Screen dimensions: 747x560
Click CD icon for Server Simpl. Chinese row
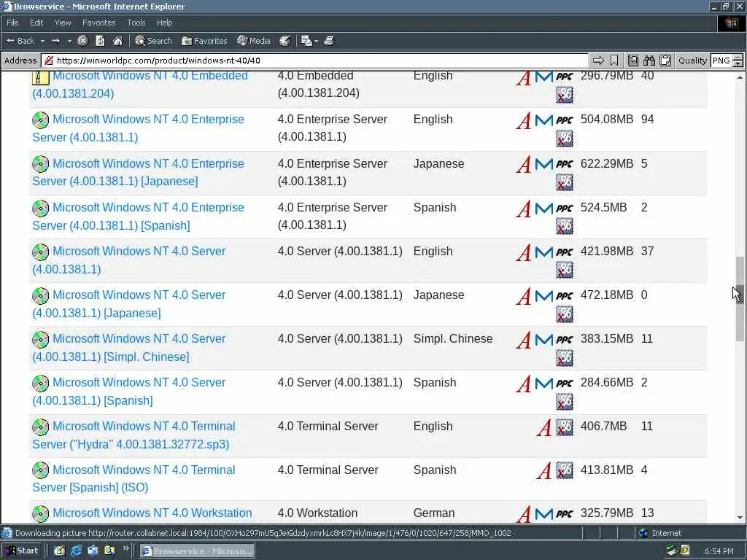click(41, 340)
